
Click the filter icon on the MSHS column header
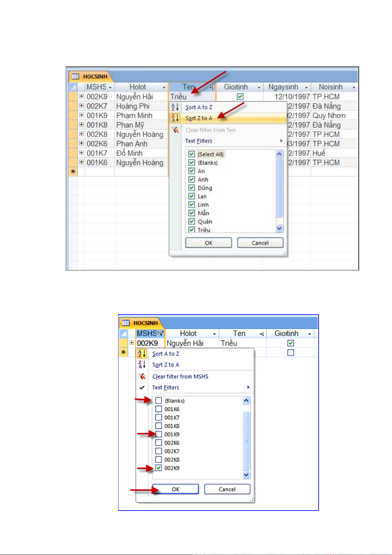click(x=161, y=334)
